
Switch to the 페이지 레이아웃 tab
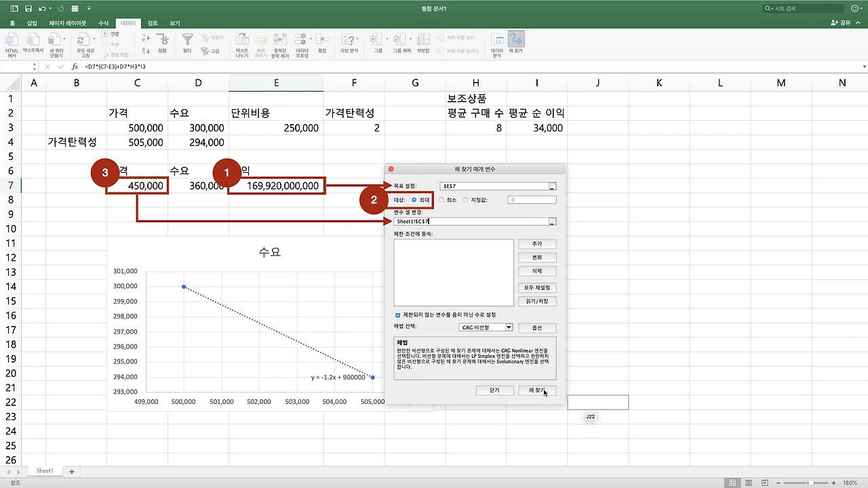coord(68,23)
